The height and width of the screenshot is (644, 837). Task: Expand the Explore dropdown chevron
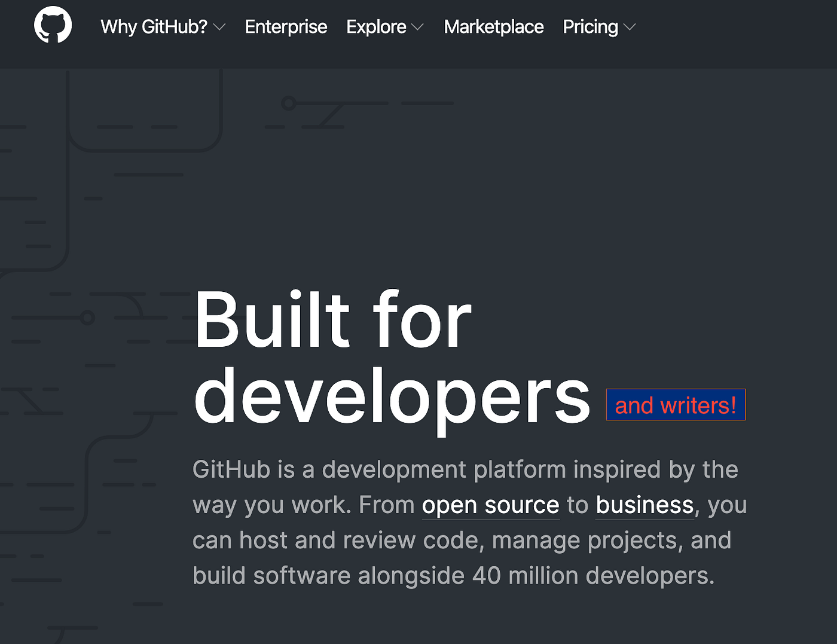pos(417,28)
